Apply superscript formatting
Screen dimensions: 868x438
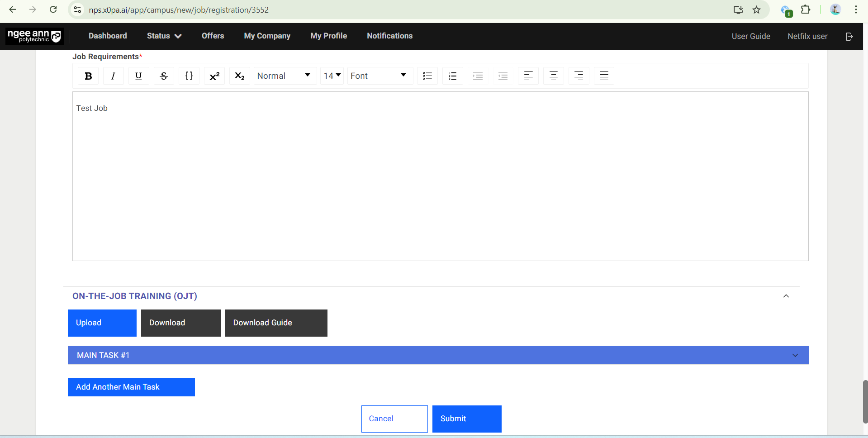[214, 76]
